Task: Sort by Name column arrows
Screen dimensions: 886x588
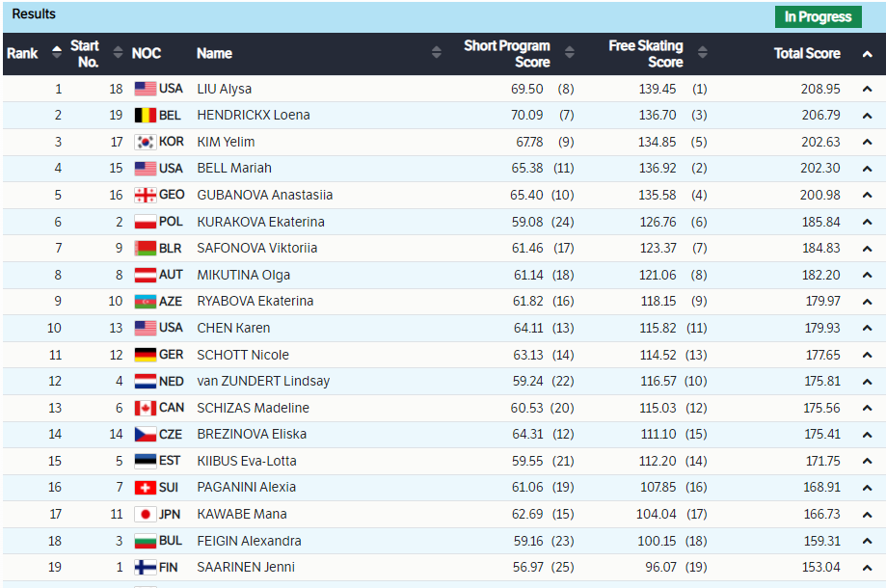Action: coord(437,53)
